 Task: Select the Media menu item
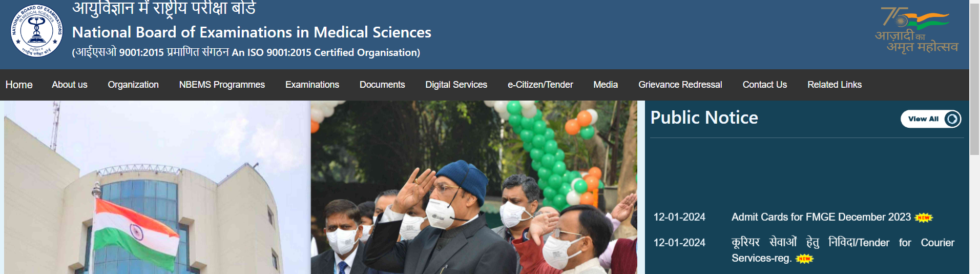(606, 85)
